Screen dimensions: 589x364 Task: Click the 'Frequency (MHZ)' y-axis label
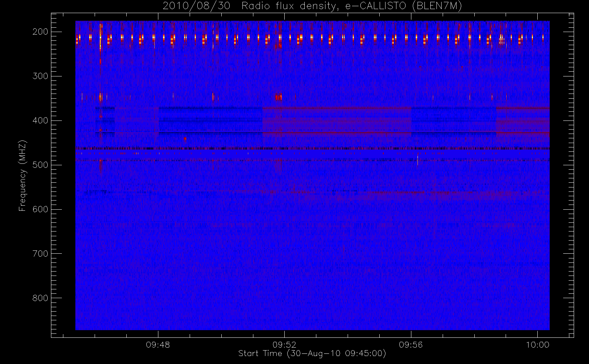(23, 175)
